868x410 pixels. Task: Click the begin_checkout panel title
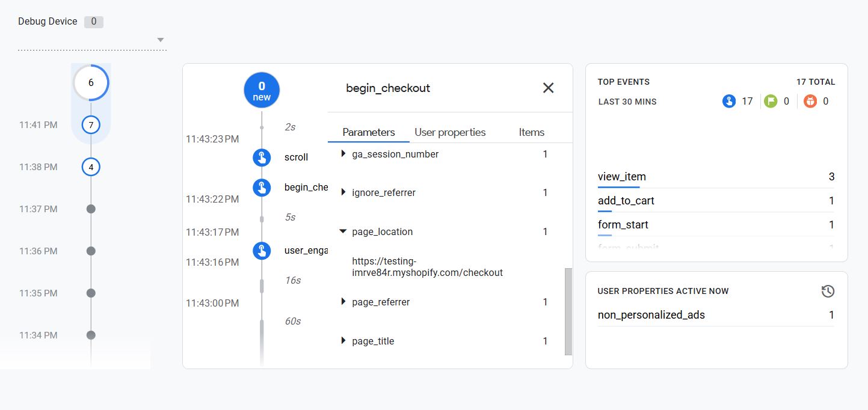[388, 88]
